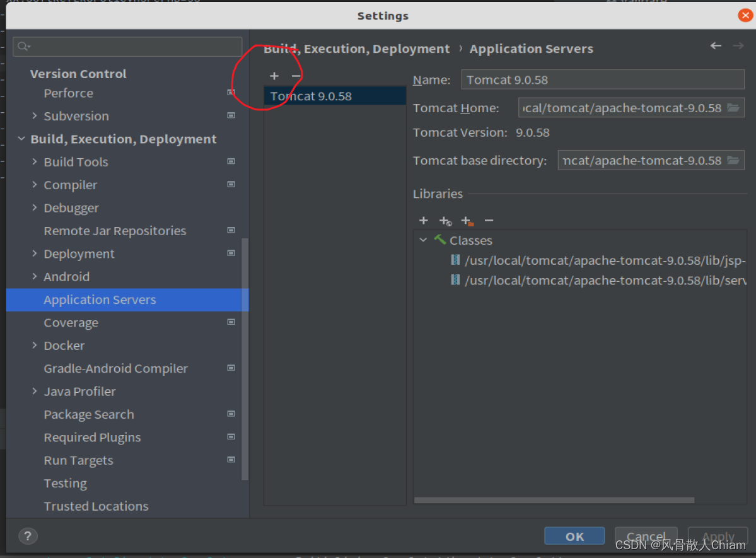The height and width of the screenshot is (558, 756).
Task: Add a library with the plus icon
Action: click(423, 221)
